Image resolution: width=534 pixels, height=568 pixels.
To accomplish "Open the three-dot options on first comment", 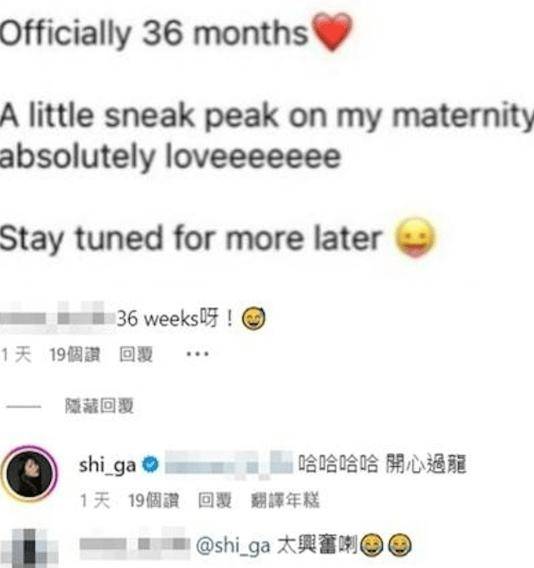I will pos(197,354).
